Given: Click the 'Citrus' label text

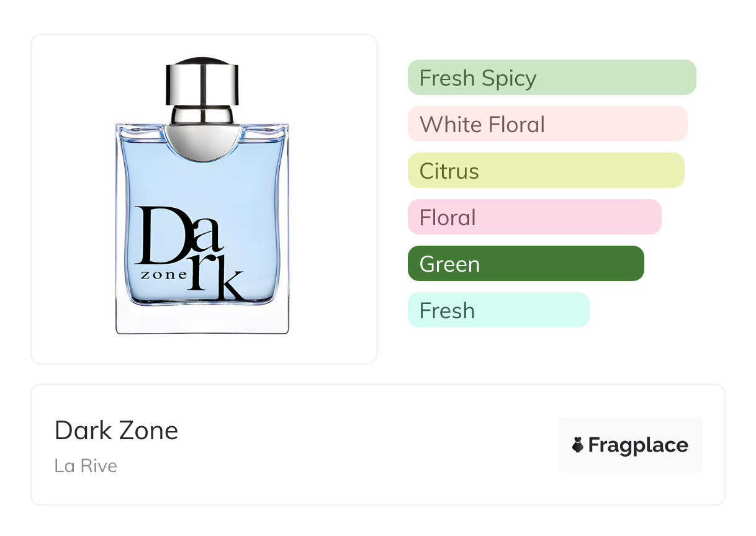Looking at the screenshot, I should click(x=449, y=171).
